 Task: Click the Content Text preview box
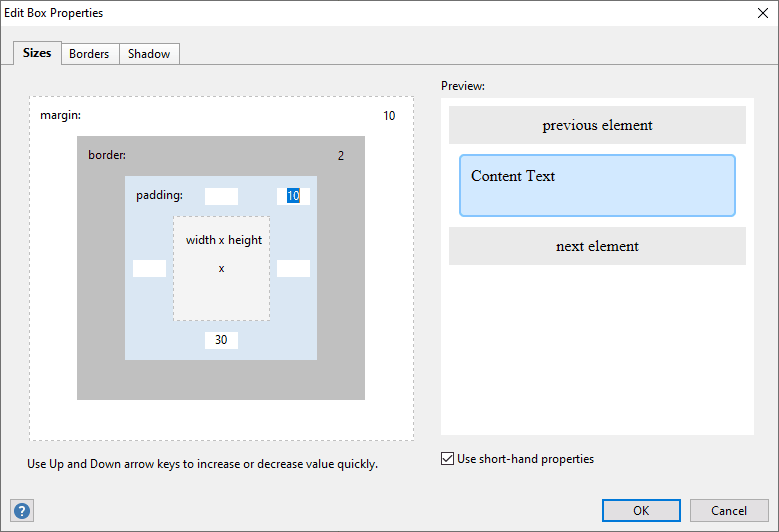[597, 185]
